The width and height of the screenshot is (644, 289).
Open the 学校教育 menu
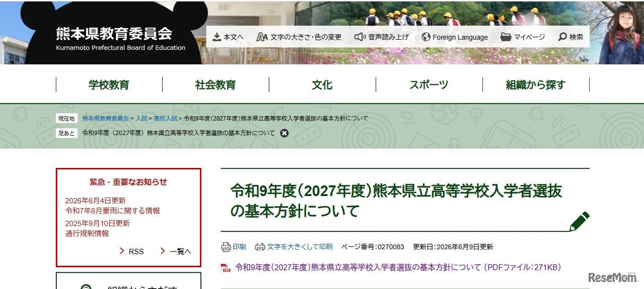109,85
